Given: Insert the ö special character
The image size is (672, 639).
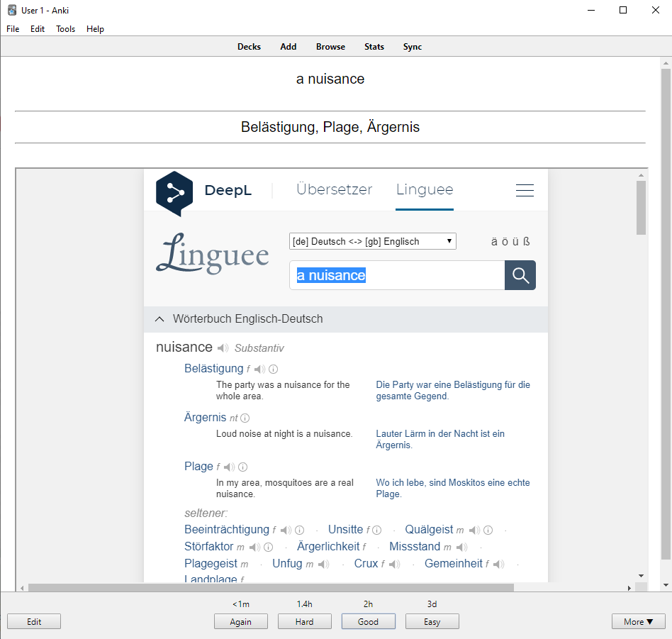Looking at the screenshot, I should (505, 241).
